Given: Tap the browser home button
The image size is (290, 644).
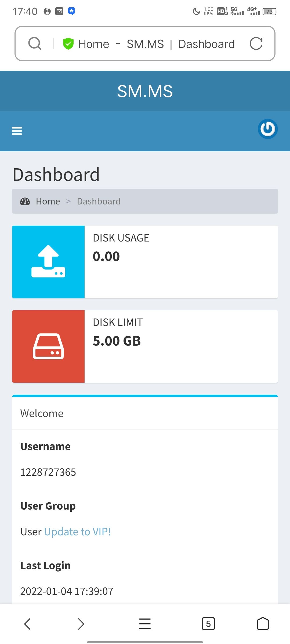Looking at the screenshot, I should (x=263, y=623).
